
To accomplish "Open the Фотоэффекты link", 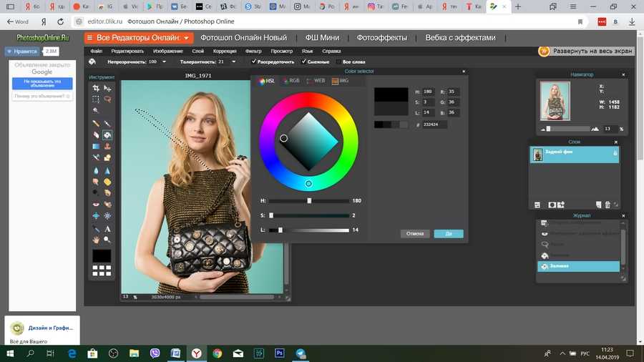I will (381, 38).
